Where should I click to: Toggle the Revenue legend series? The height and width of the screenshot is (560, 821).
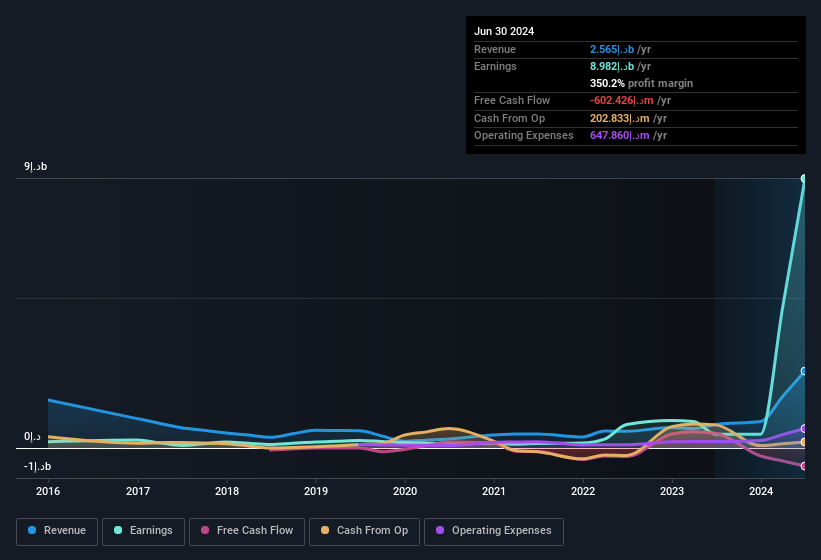coord(57,531)
